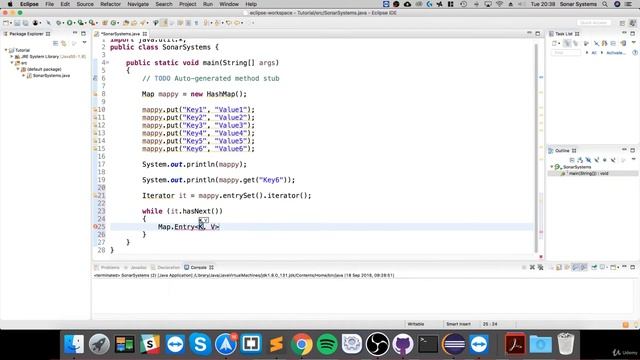Open the Refactor menu
This screenshot has width=640, height=360.
click(110, 4)
